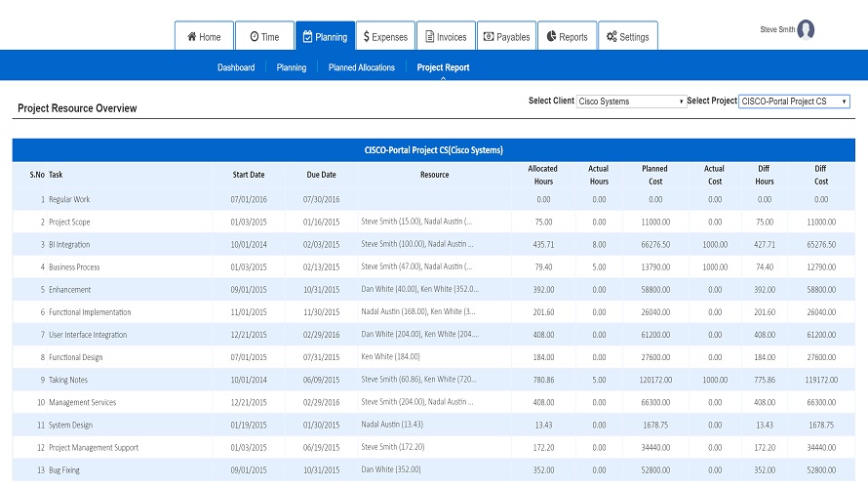Open the Select Client dropdown
868x488 pixels.
[x=632, y=102]
